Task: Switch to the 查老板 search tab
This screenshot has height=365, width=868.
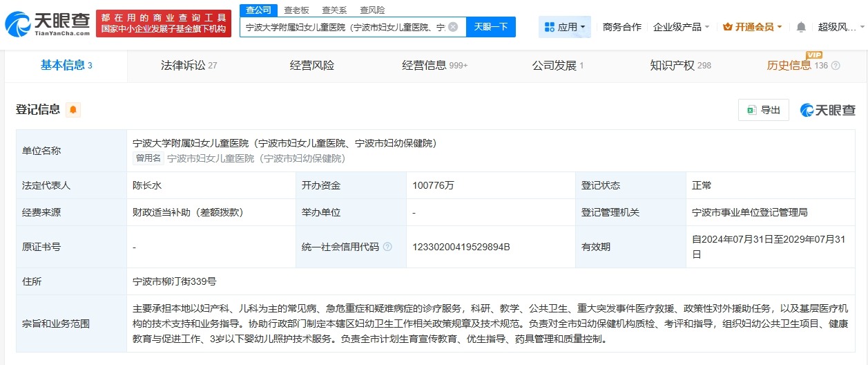Action: point(296,10)
